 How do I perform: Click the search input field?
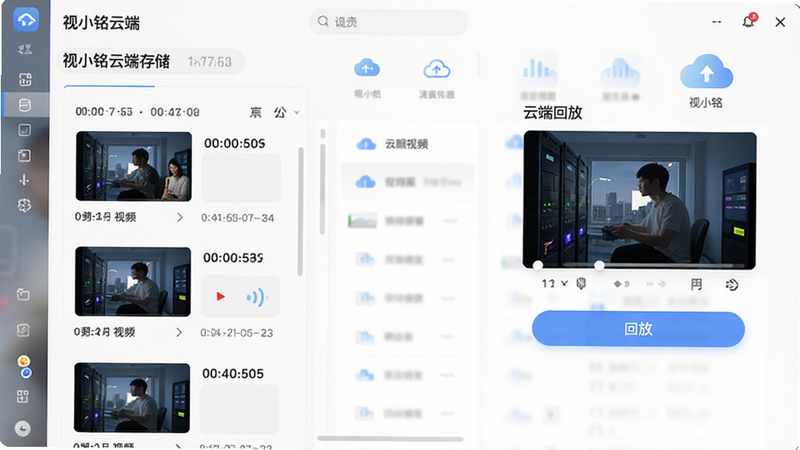coord(388,22)
